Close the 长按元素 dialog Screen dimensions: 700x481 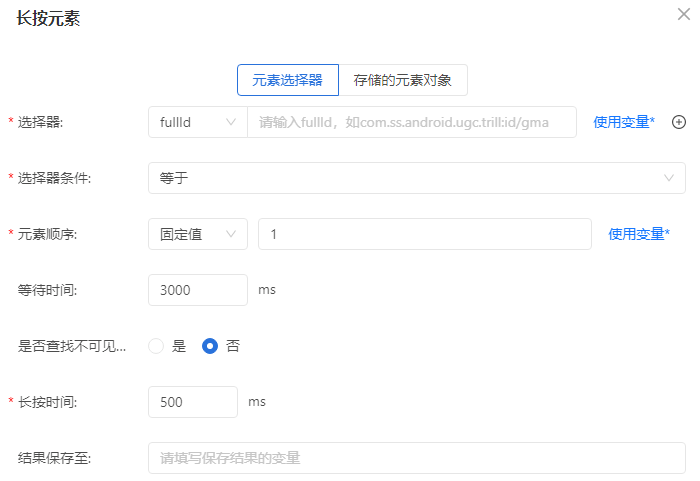(683, 14)
